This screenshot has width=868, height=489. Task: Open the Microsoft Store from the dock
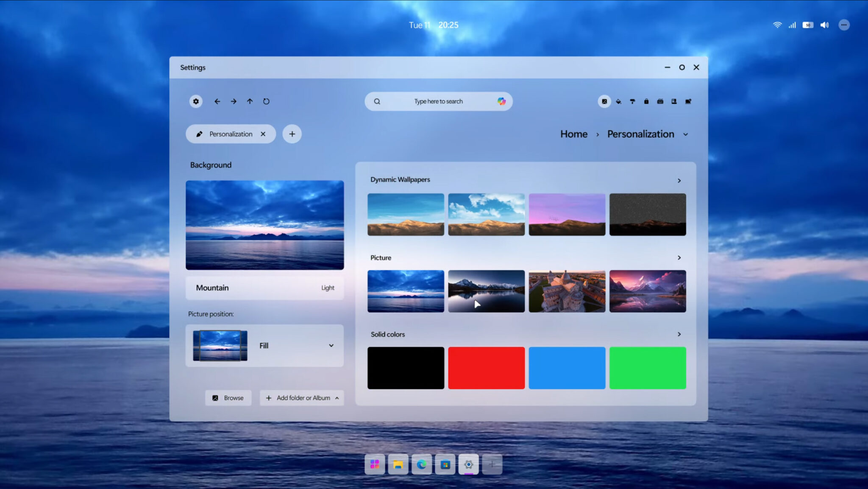point(445,464)
